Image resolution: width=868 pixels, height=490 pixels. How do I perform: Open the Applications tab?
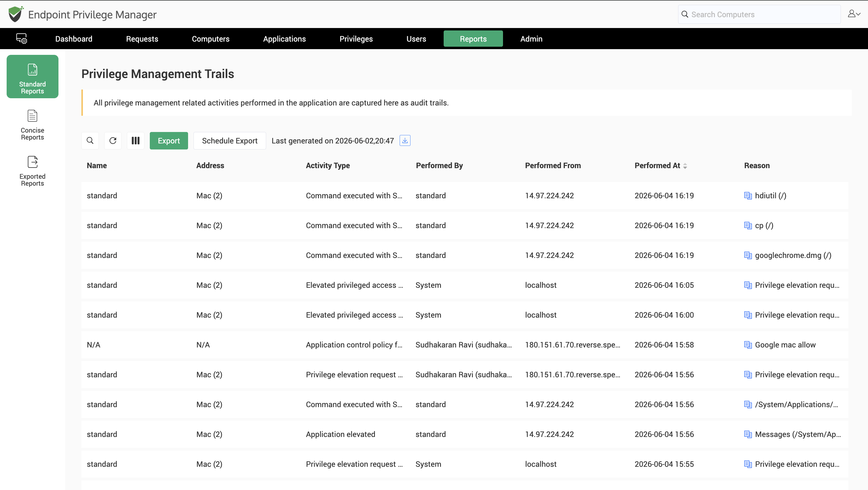(285, 39)
